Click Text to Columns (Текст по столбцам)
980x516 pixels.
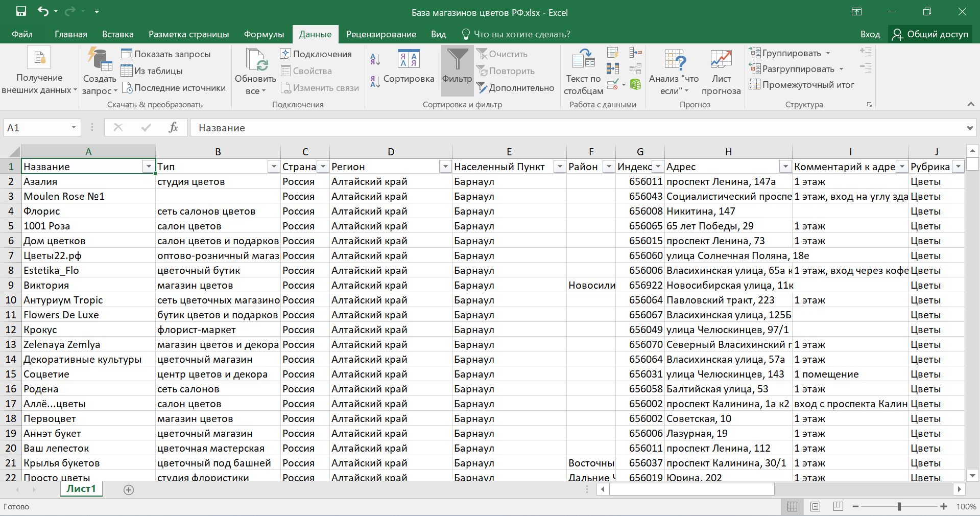(x=583, y=72)
